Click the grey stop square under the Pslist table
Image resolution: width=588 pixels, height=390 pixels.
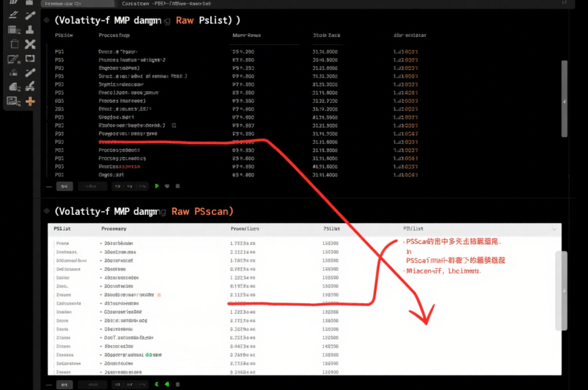[x=177, y=186]
